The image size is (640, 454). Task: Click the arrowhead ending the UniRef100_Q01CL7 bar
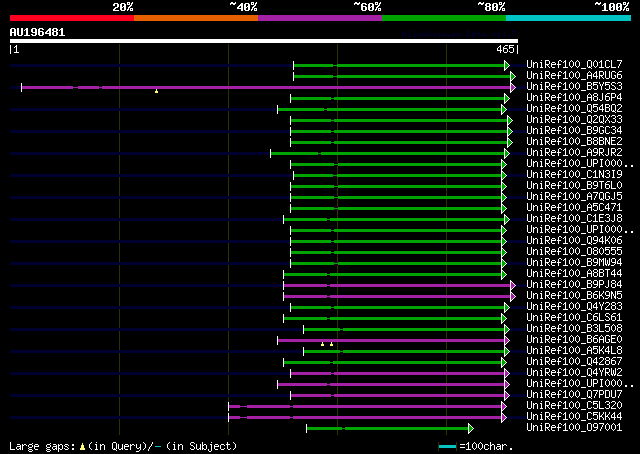point(507,65)
